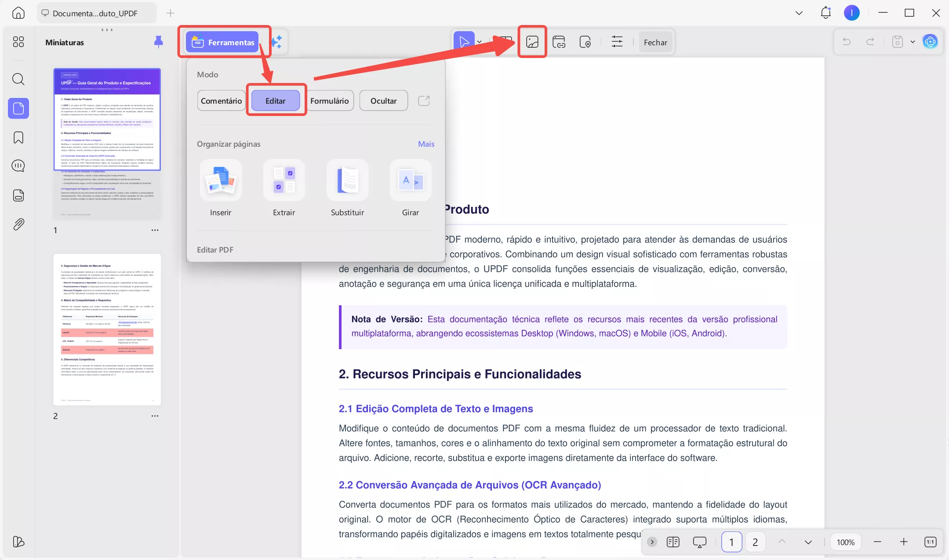Image resolution: width=949 pixels, height=560 pixels.
Task: Click the page 2 indicator
Action: (755, 542)
